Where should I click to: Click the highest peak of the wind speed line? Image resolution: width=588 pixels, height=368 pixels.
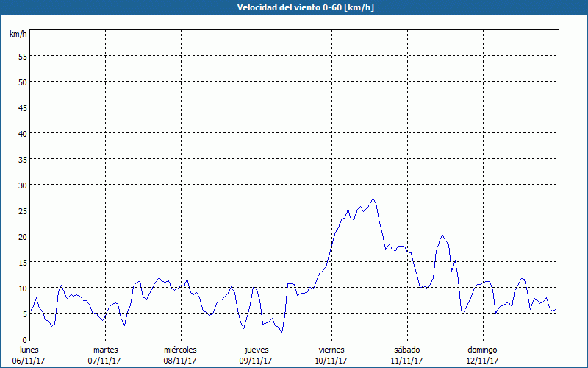pos(373,199)
